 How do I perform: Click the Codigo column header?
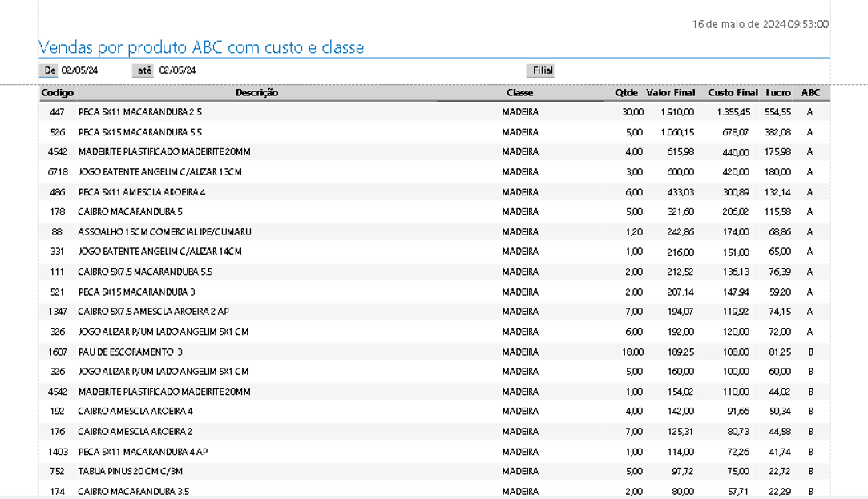[57, 93]
